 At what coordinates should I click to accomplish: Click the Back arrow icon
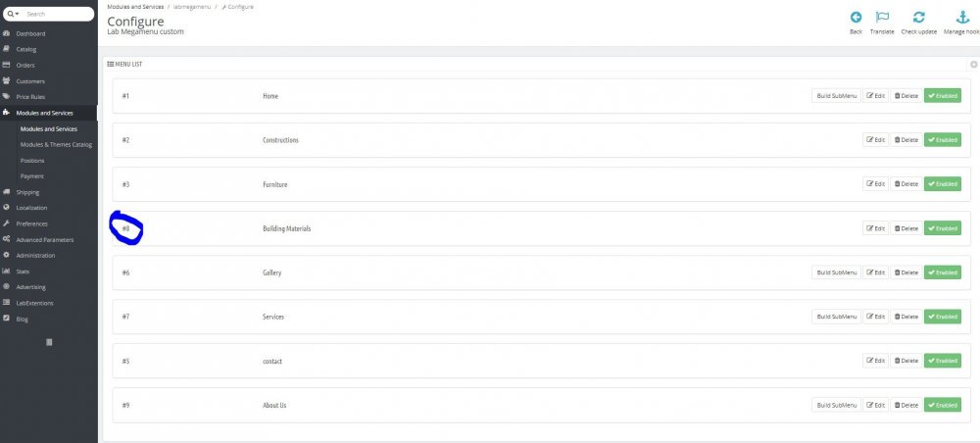(x=856, y=18)
